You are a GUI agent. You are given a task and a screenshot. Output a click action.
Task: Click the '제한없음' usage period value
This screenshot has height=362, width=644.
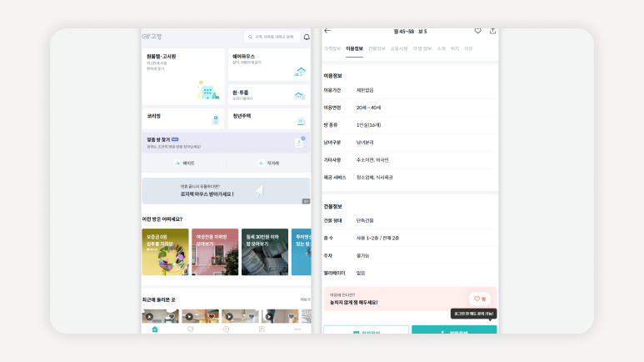[x=365, y=90]
